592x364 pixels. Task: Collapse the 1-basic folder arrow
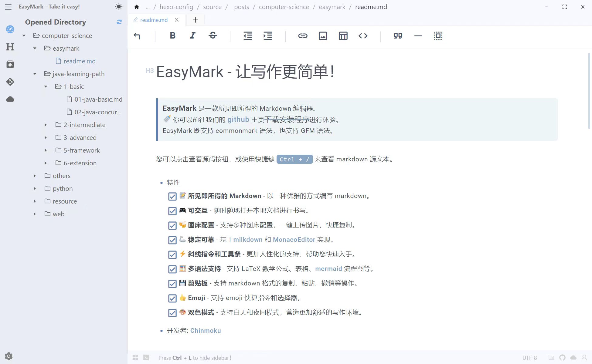tap(46, 87)
